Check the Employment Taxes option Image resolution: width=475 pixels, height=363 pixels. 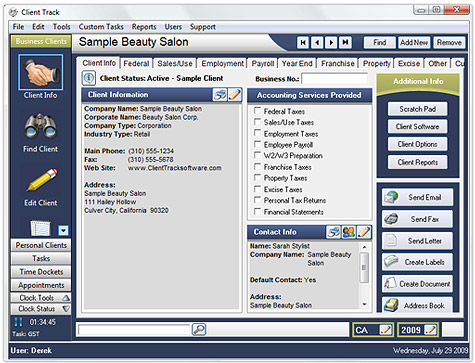pos(257,133)
